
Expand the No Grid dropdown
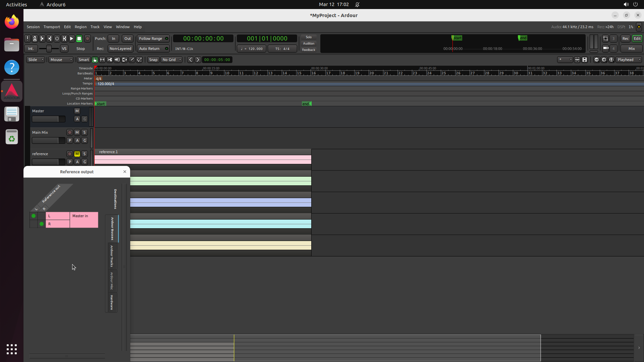pos(171,60)
